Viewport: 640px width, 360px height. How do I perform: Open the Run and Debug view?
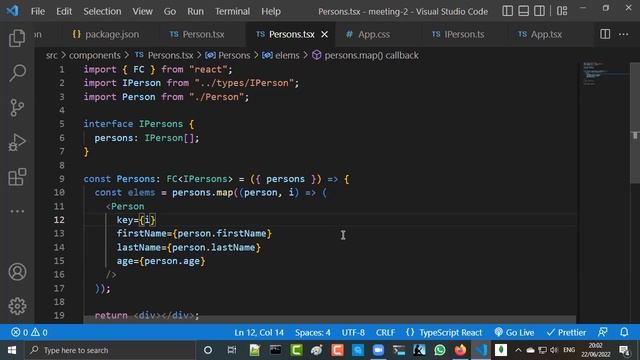(x=17, y=142)
